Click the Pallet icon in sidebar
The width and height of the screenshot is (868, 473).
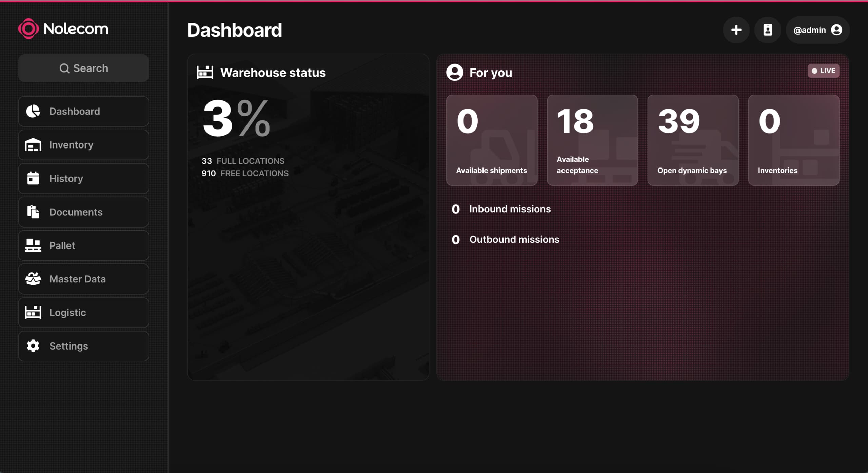click(x=33, y=245)
